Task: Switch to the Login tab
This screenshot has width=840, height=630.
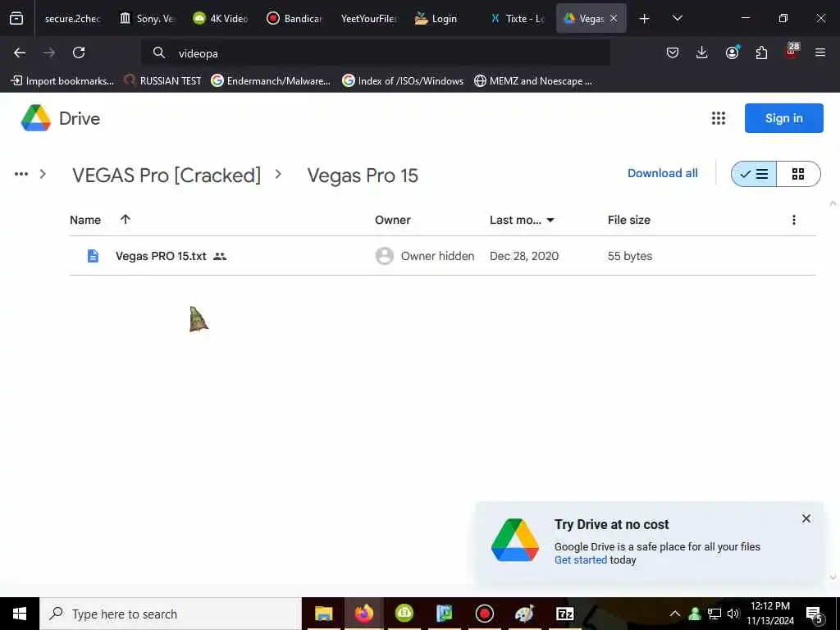Action: click(x=443, y=19)
